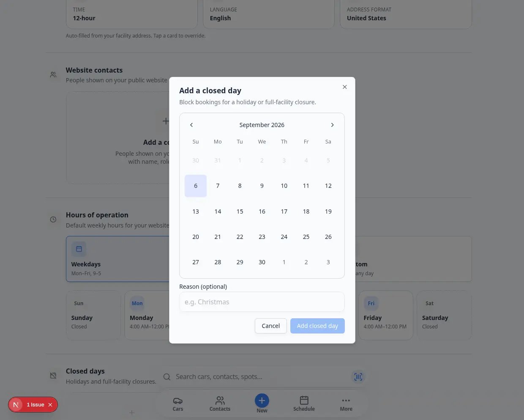This screenshot has height=420, width=524.
Task: Select September 28 in calendar
Action: coord(218,262)
